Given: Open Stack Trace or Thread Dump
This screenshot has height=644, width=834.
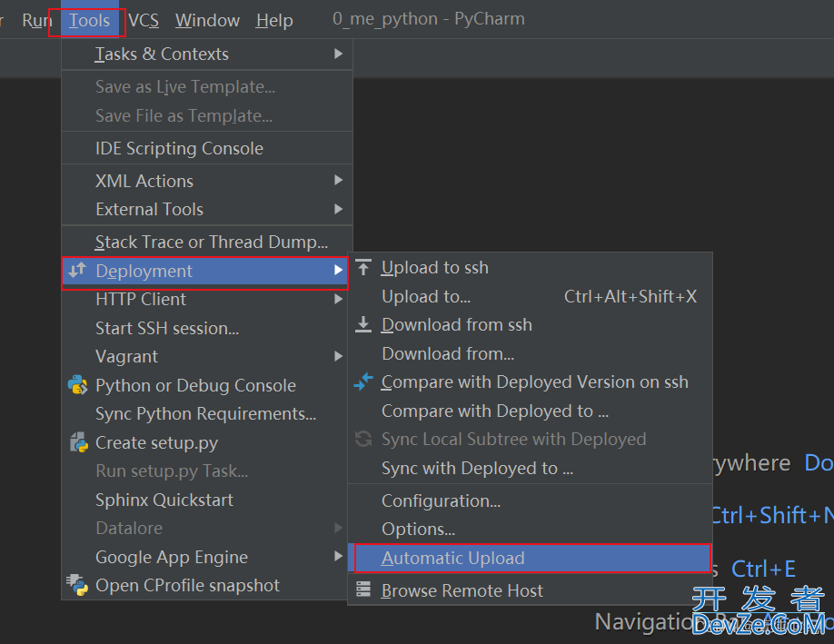Looking at the screenshot, I should click(207, 242).
